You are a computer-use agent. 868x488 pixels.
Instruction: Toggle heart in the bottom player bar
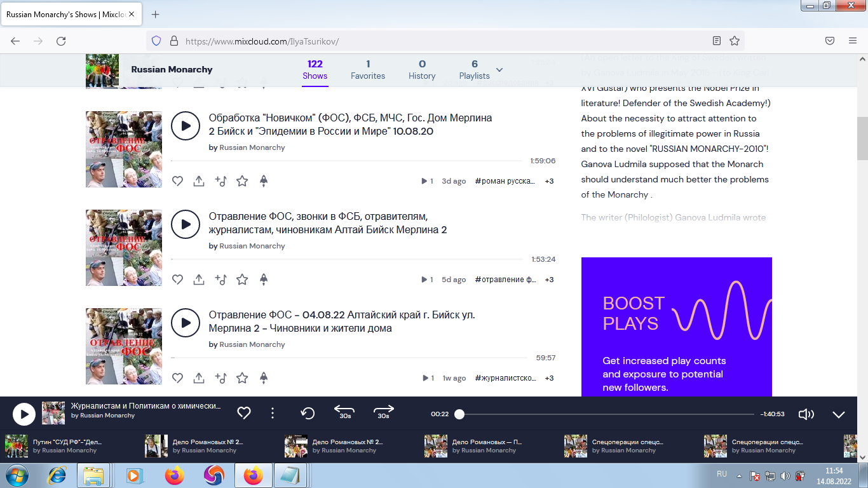(244, 414)
